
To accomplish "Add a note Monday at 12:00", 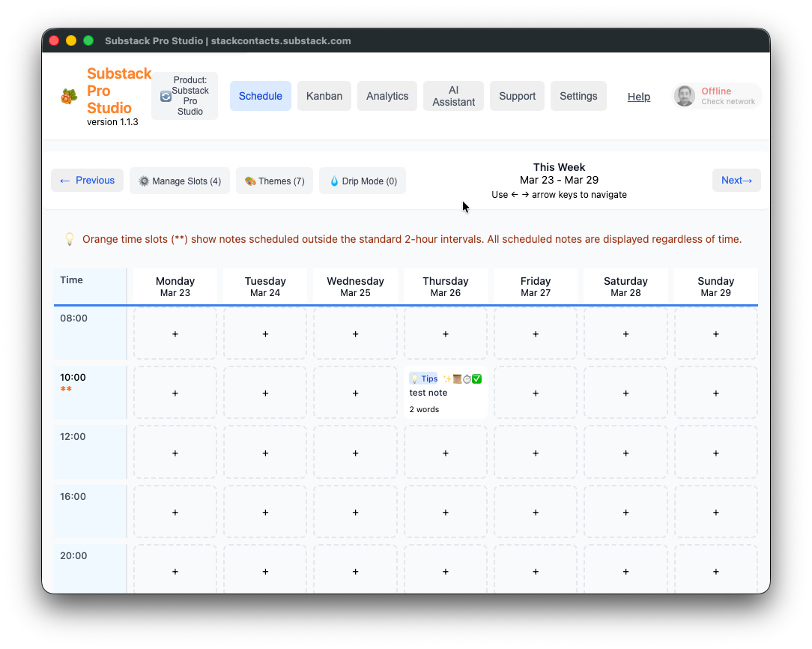I will click(x=175, y=453).
